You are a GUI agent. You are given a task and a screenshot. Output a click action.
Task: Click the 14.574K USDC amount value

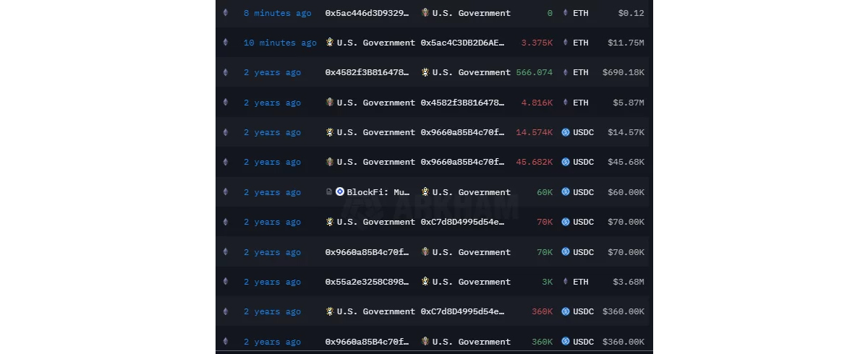(x=535, y=132)
